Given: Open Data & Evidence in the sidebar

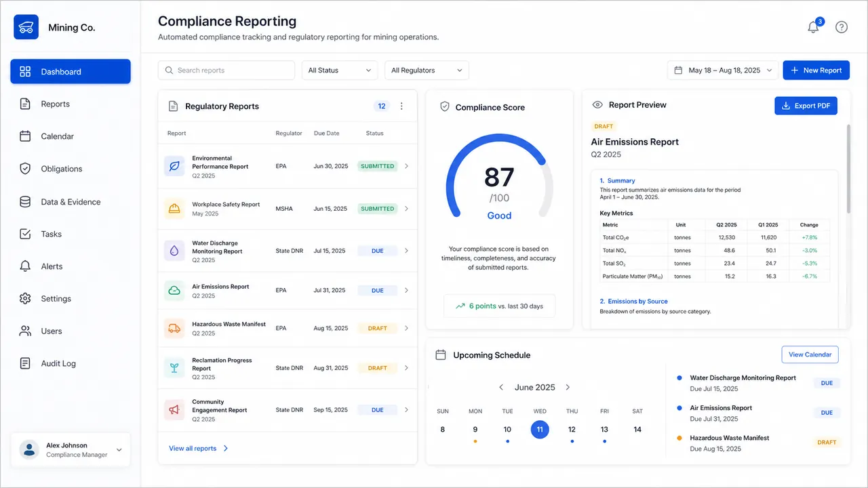Looking at the screenshot, I should [x=71, y=202].
